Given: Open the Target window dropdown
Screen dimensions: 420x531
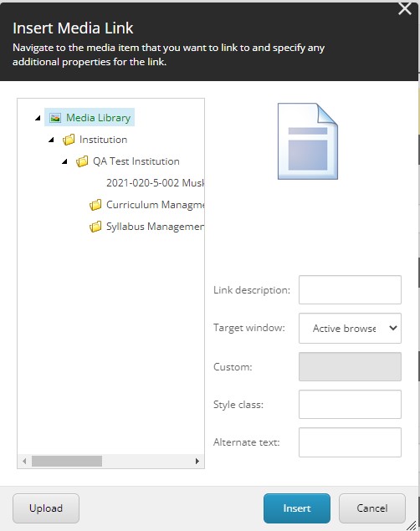Looking at the screenshot, I should 350,328.
